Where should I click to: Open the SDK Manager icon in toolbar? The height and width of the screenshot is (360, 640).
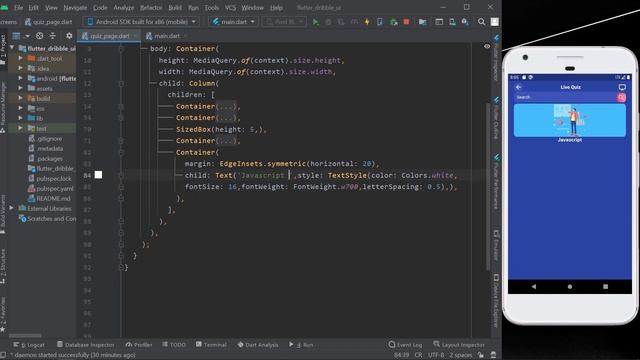(x=465, y=22)
